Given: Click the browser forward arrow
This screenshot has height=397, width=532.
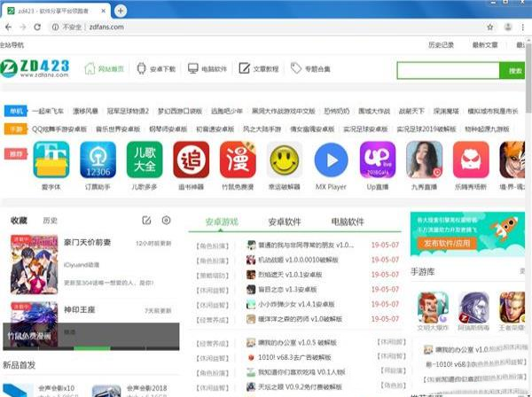Looking at the screenshot, I should (23, 27).
